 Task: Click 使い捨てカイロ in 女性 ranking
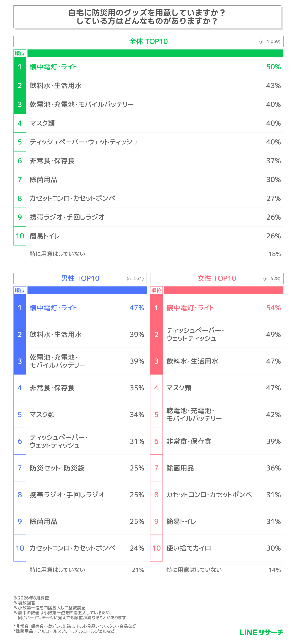tap(189, 548)
